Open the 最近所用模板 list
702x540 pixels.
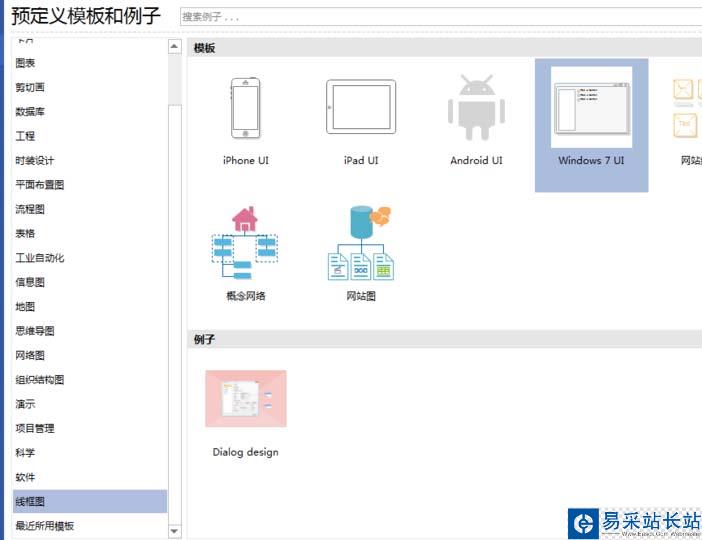coord(90,526)
